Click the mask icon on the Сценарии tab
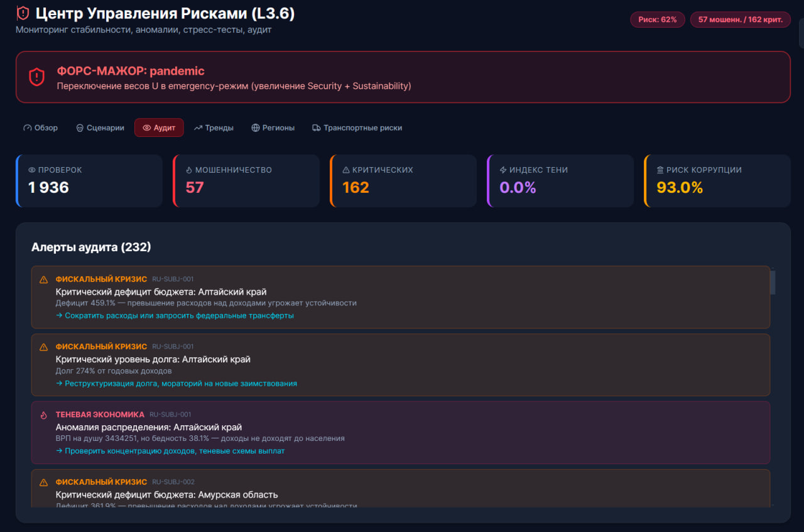Viewport: 804px width, 532px height. (x=80, y=128)
